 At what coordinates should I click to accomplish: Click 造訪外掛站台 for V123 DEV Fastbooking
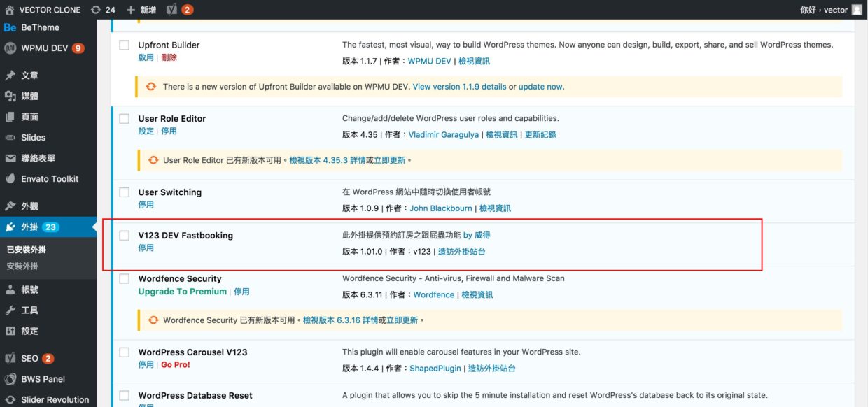click(x=461, y=251)
